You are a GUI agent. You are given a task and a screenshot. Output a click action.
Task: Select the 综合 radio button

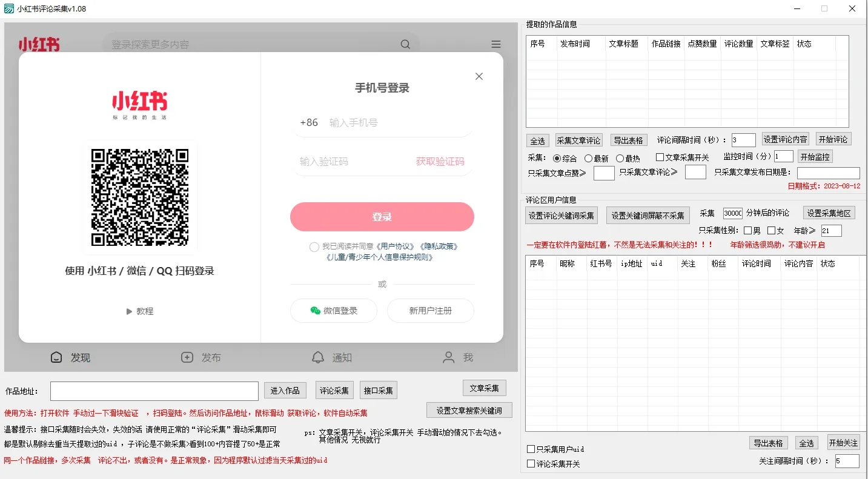[x=557, y=158]
